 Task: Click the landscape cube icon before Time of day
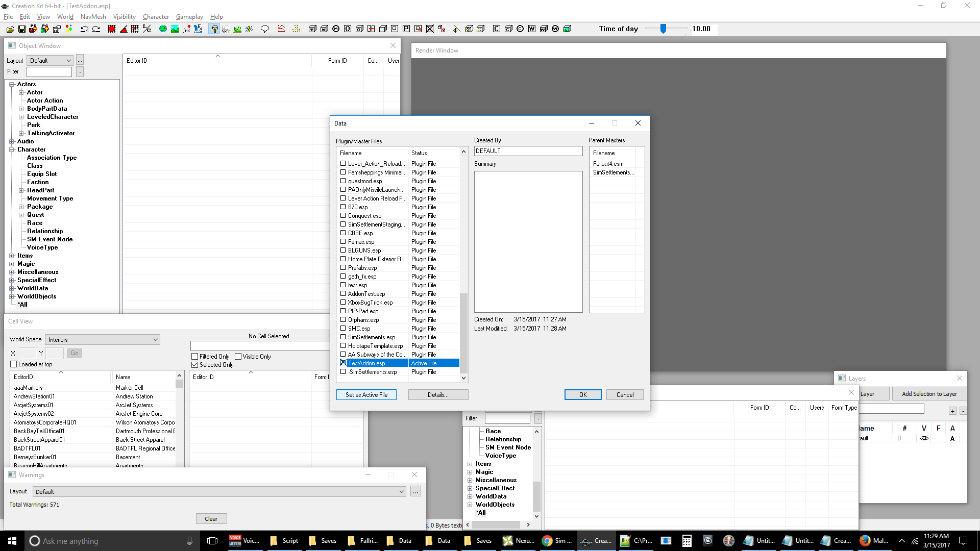[x=567, y=29]
